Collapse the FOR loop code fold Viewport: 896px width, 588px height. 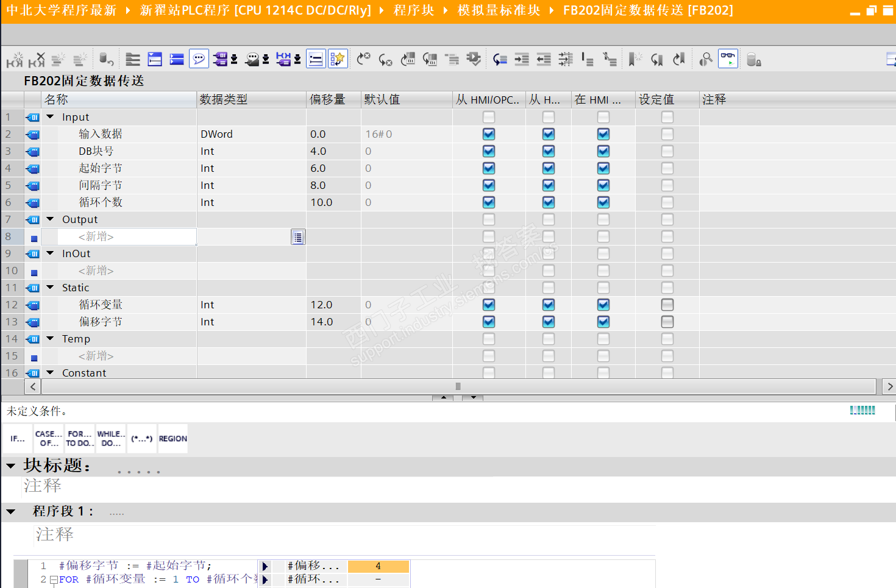(x=54, y=579)
